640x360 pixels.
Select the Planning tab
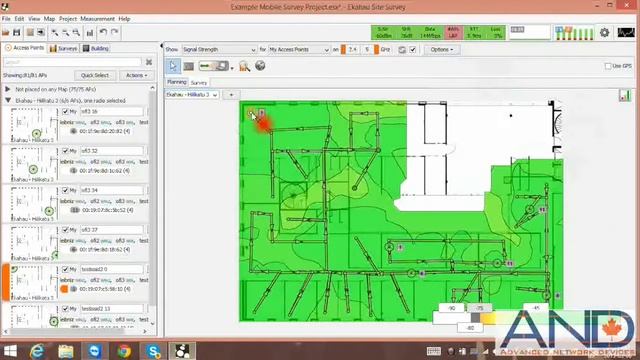point(176,82)
